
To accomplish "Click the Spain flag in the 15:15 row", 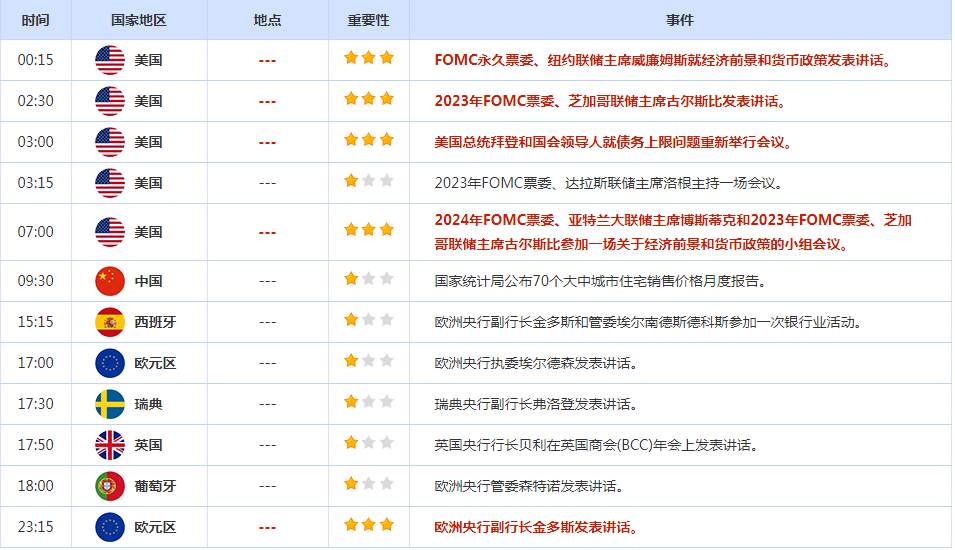I will point(110,322).
